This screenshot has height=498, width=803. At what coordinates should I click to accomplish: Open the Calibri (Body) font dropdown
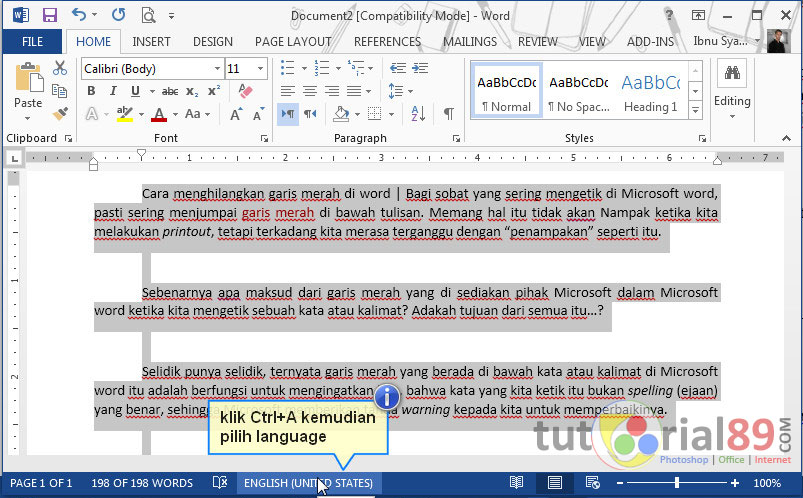pyautogui.click(x=217, y=69)
